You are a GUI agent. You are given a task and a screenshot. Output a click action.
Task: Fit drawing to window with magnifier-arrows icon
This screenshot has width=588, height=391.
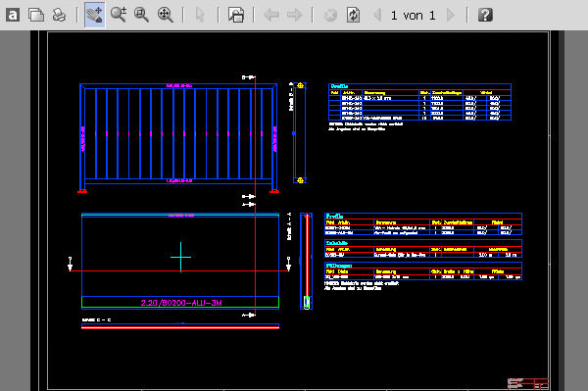coord(166,15)
